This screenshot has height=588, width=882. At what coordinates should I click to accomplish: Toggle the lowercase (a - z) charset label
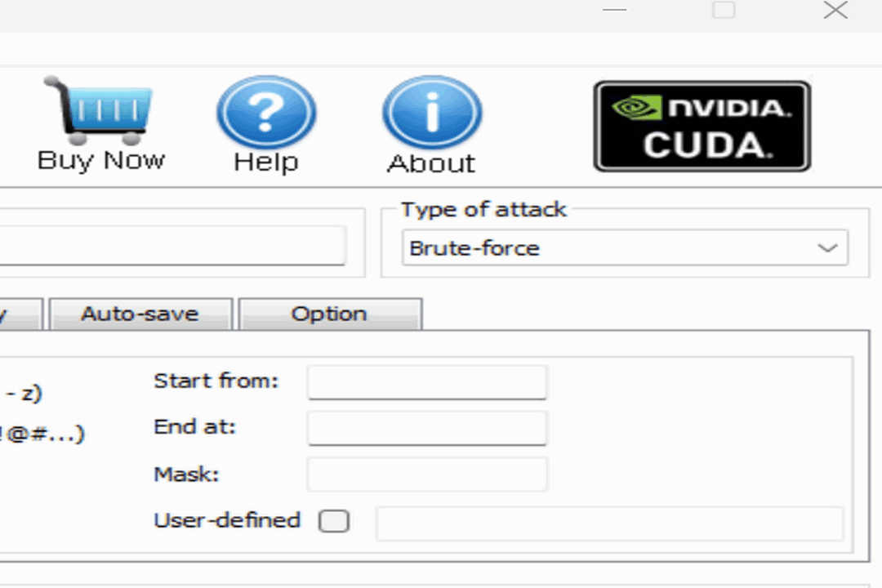coord(23,394)
